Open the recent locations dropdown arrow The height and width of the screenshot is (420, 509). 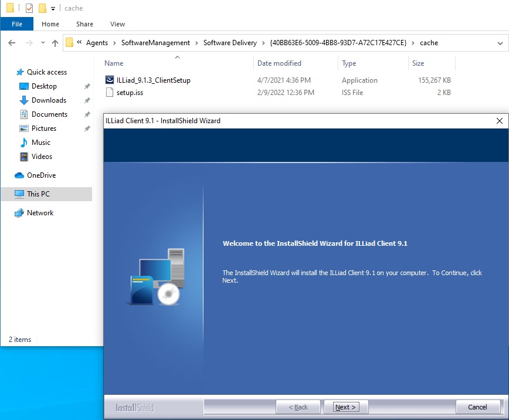43,43
